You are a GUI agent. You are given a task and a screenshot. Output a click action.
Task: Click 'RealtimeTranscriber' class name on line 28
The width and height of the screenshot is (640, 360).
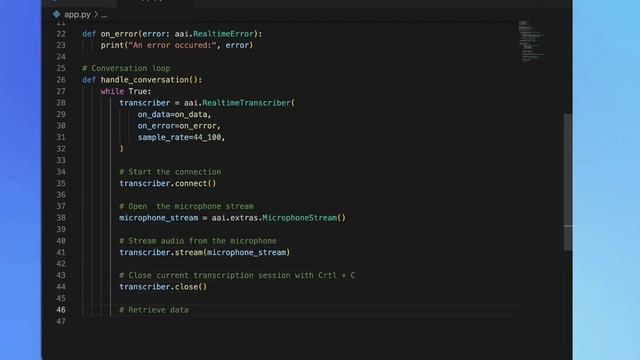pyautogui.click(x=246, y=103)
